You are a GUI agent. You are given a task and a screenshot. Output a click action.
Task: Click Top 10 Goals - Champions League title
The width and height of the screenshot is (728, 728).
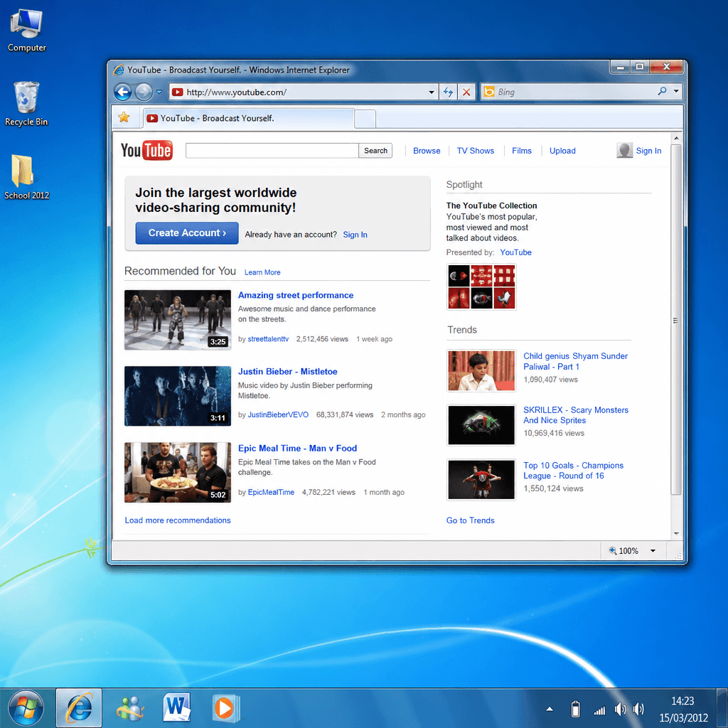coord(573,471)
